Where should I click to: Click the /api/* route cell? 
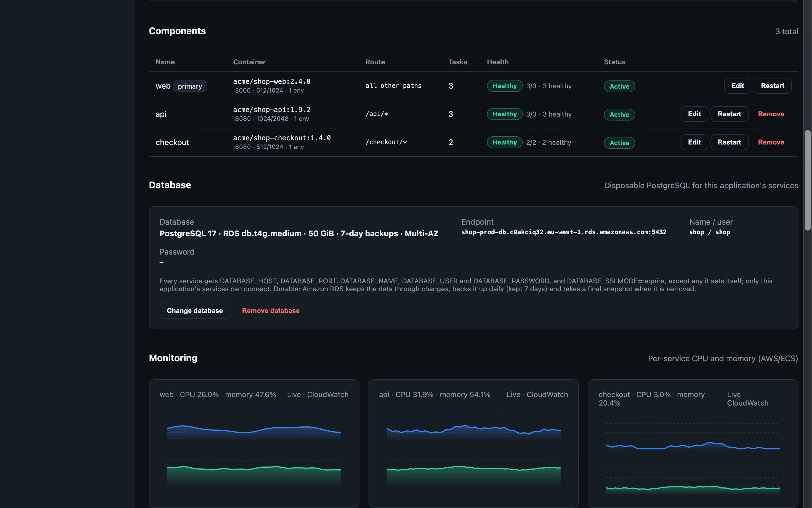376,114
